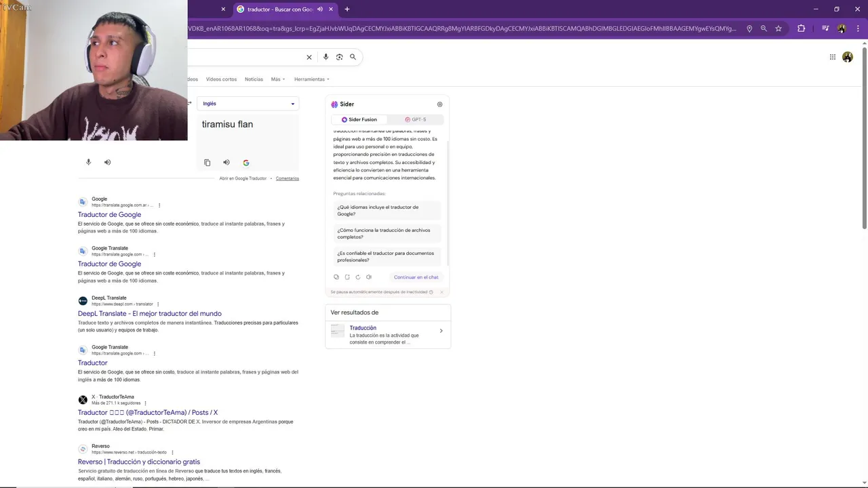
Task: Close the traductor browser tab
Action: coord(331,9)
